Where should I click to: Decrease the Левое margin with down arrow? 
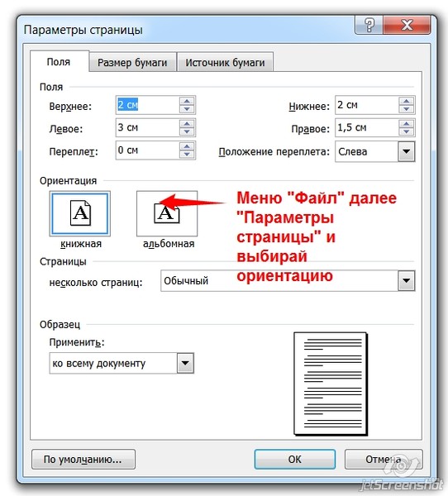(x=187, y=131)
